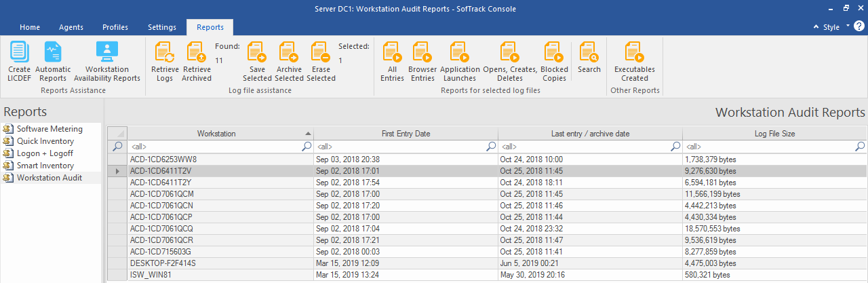Select Software Metering in Reports list
The width and height of the screenshot is (868, 283).
coord(50,129)
